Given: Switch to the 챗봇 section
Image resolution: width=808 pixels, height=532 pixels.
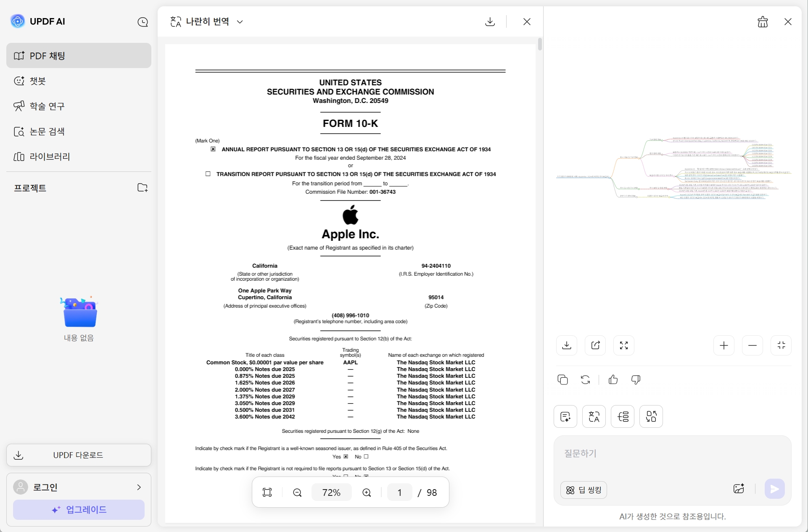Looking at the screenshot, I should click(37, 81).
